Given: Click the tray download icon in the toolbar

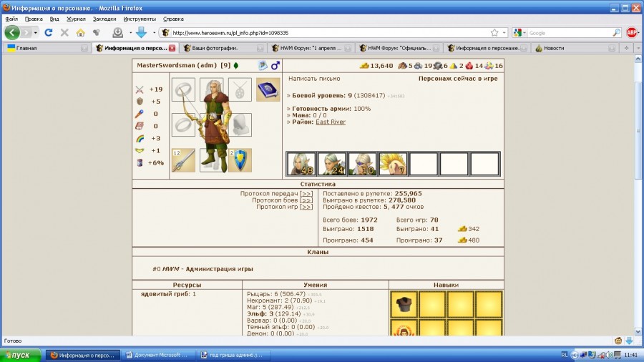Looking at the screenshot, I should (x=118, y=32).
